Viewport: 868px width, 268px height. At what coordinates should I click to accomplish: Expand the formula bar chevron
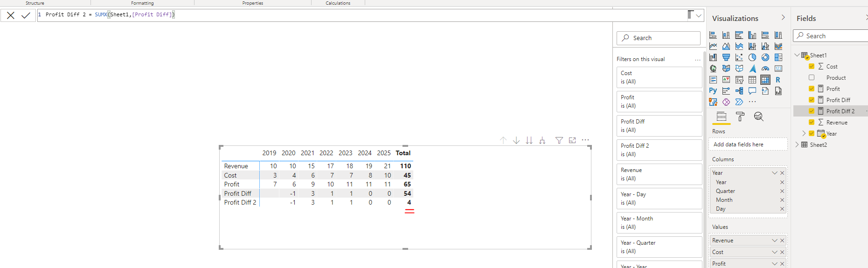point(699,15)
